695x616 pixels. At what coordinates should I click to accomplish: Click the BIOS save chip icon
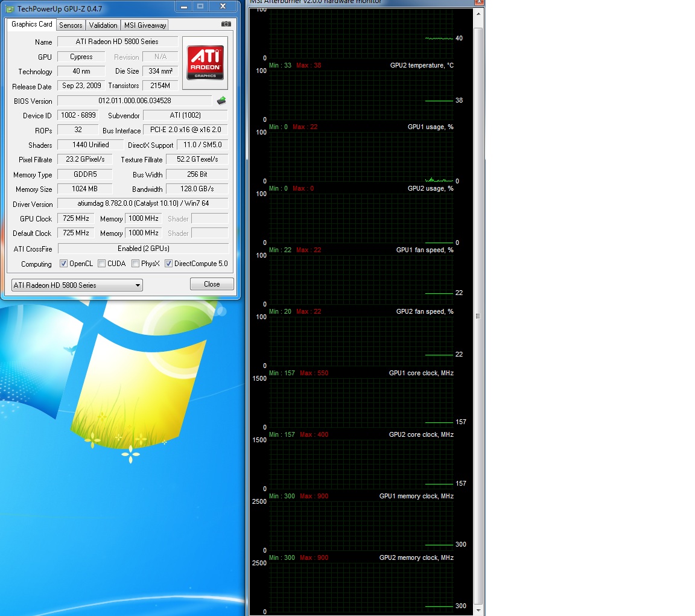(x=221, y=101)
